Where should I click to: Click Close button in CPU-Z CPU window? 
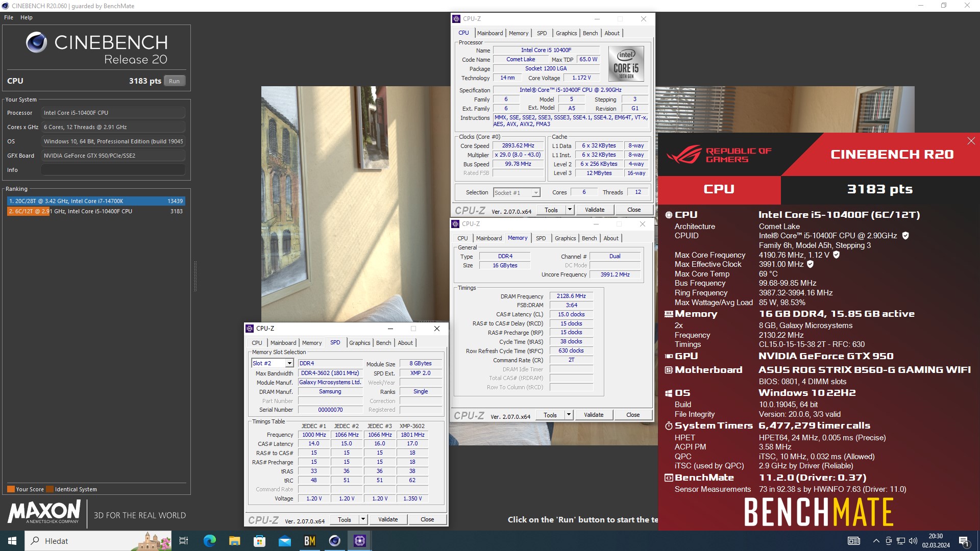click(634, 210)
